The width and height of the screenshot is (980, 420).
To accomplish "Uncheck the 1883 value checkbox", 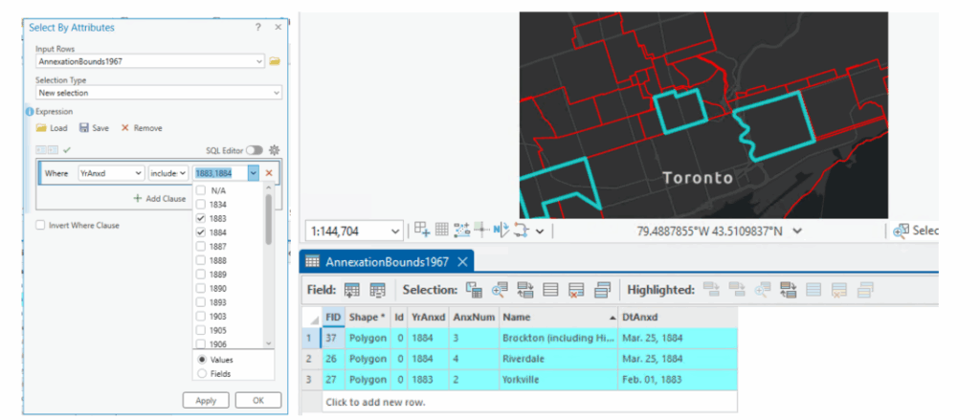I will (x=201, y=217).
